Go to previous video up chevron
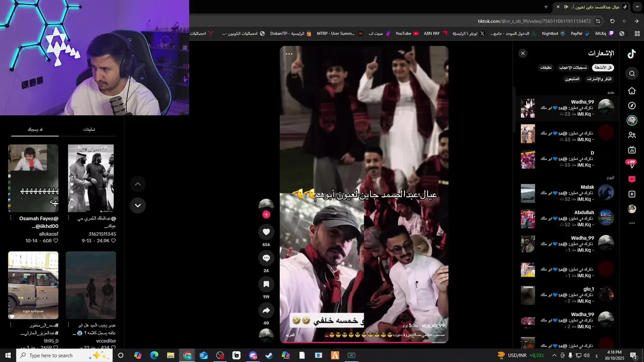Viewport: 644px width, 362px height. (137, 184)
